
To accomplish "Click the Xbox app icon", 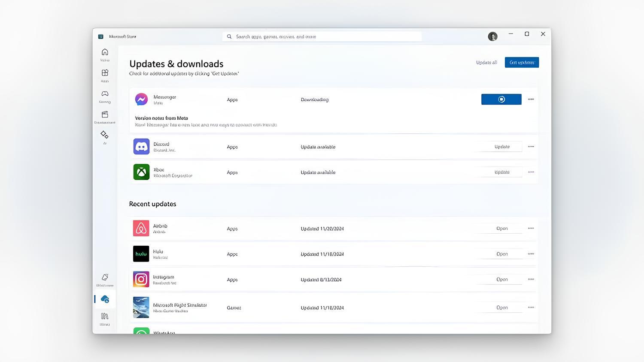I will [x=141, y=172].
